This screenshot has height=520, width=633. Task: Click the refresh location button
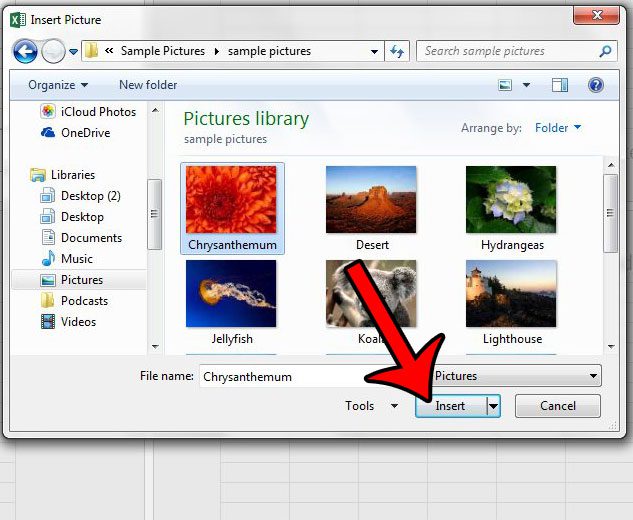397,51
